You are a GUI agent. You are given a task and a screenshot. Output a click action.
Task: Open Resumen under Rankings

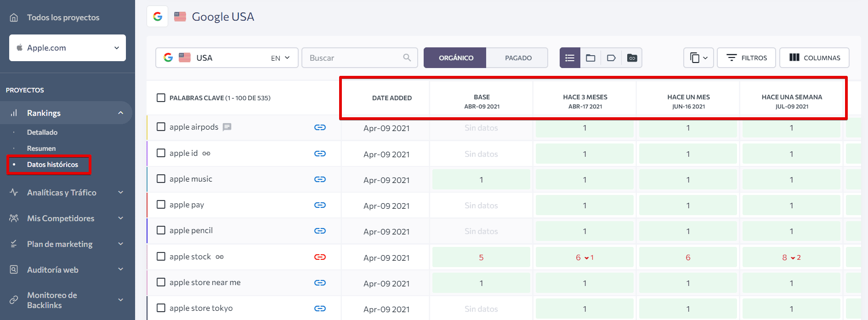pyautogui.click(x=41, y=149)
